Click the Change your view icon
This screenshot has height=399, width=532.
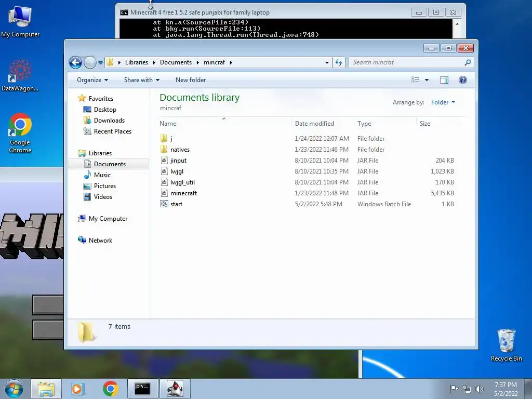[416, 80]
